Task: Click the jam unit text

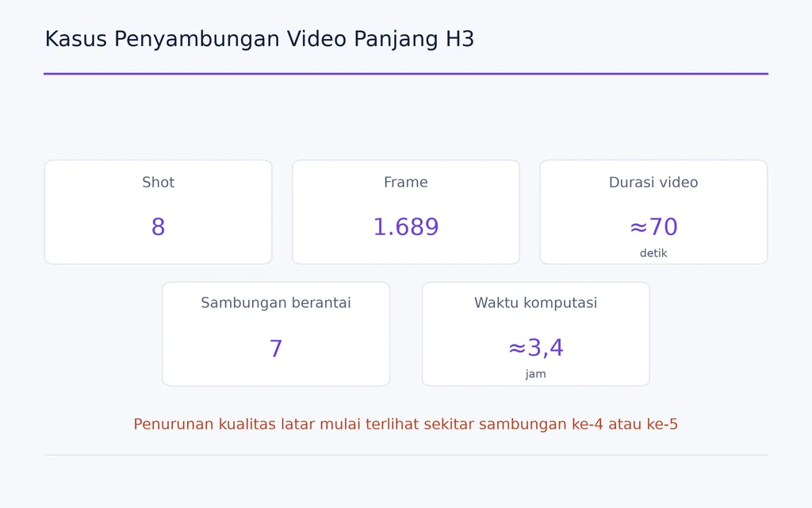Action: pyautogui.click(x=535, y=374)
